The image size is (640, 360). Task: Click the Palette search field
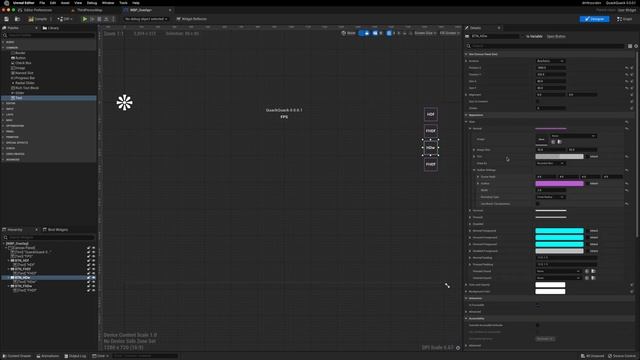click(x=49, y=36)
